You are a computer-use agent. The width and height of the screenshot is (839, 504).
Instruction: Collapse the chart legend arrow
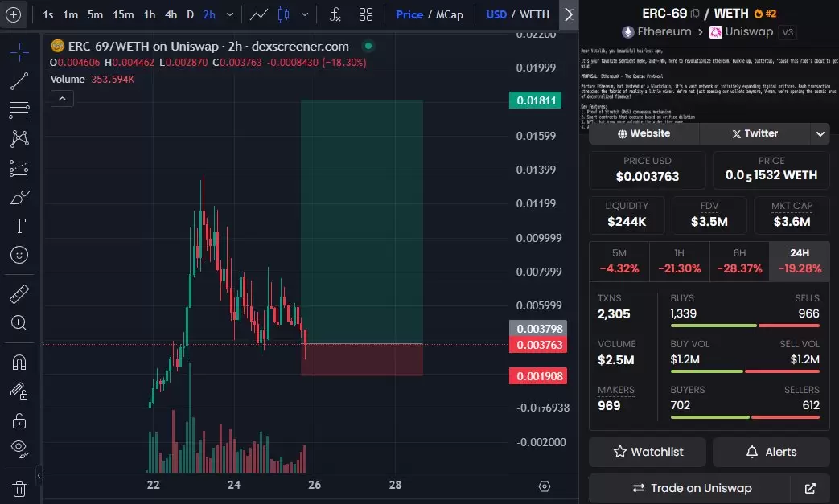[x=62, y=98]
